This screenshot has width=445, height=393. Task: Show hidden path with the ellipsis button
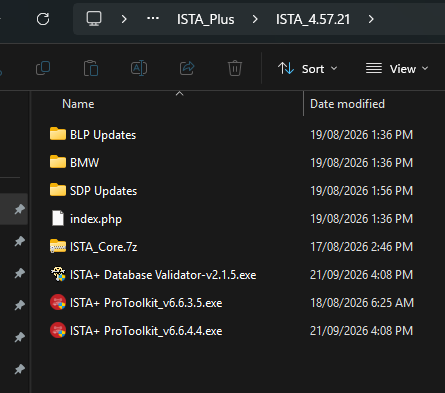[x=153, y=19]
